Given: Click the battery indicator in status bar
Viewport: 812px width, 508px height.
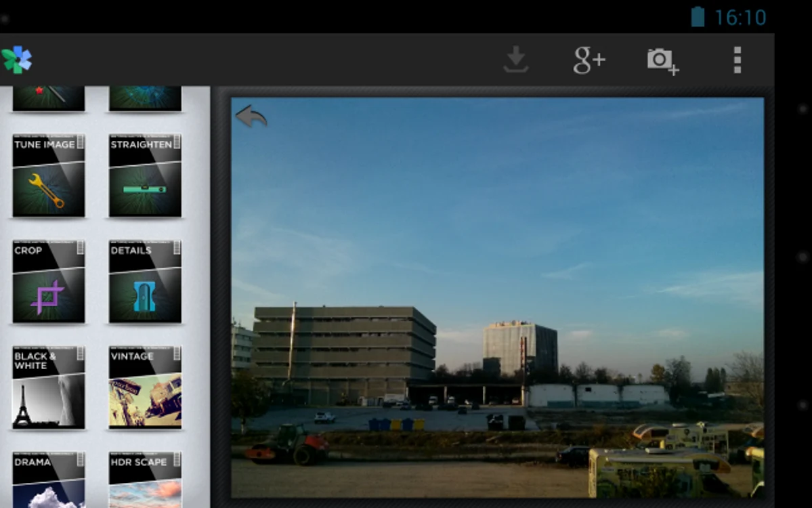Looking at the screenshot, I should pyautogui.click(x=698, y=16).
